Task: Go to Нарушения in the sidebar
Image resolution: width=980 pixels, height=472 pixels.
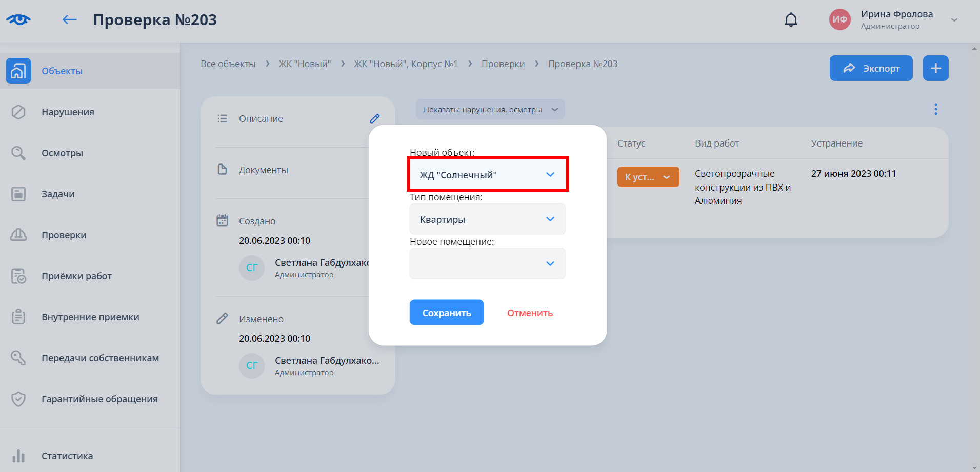Action: (x=68, y=112)
